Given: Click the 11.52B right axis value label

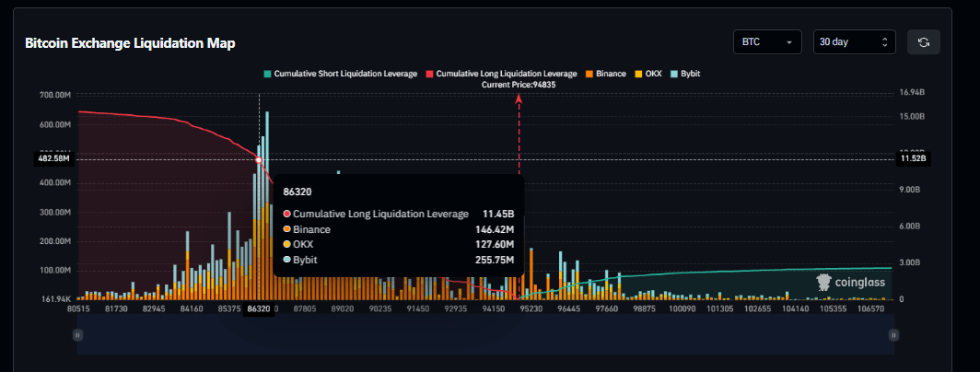Looking at the screenshot, I should click(914, 159).
